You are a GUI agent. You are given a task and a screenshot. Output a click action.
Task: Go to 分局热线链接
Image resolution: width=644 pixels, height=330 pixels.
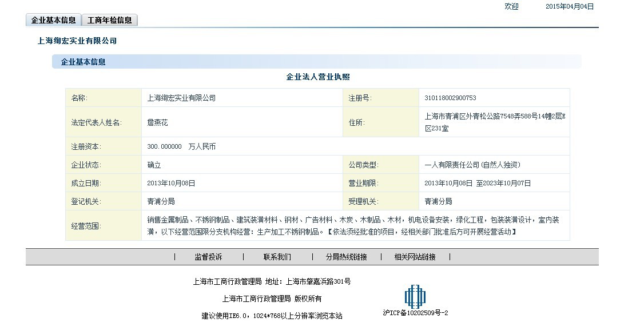(346, 257)
